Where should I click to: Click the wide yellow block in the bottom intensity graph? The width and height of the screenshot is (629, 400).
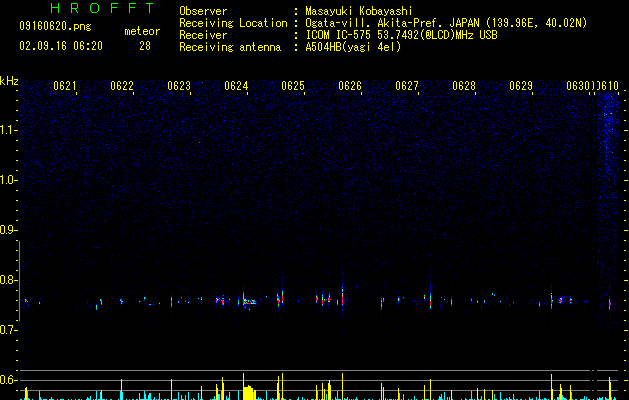249,392
